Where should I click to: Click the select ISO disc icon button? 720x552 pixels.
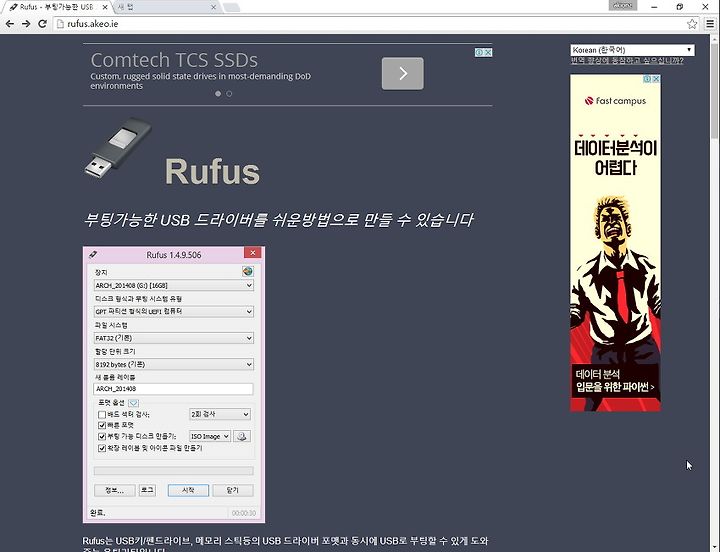[x=242, y=436]
